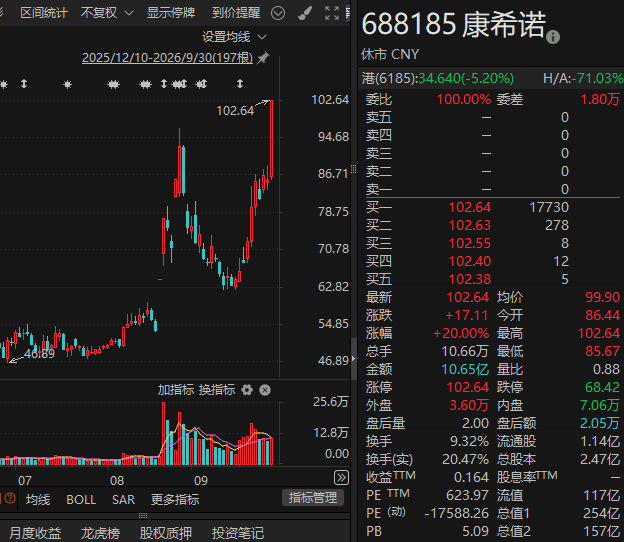Click the 买一 bid price 102.64
624x542 pixels.
[470, 207]
